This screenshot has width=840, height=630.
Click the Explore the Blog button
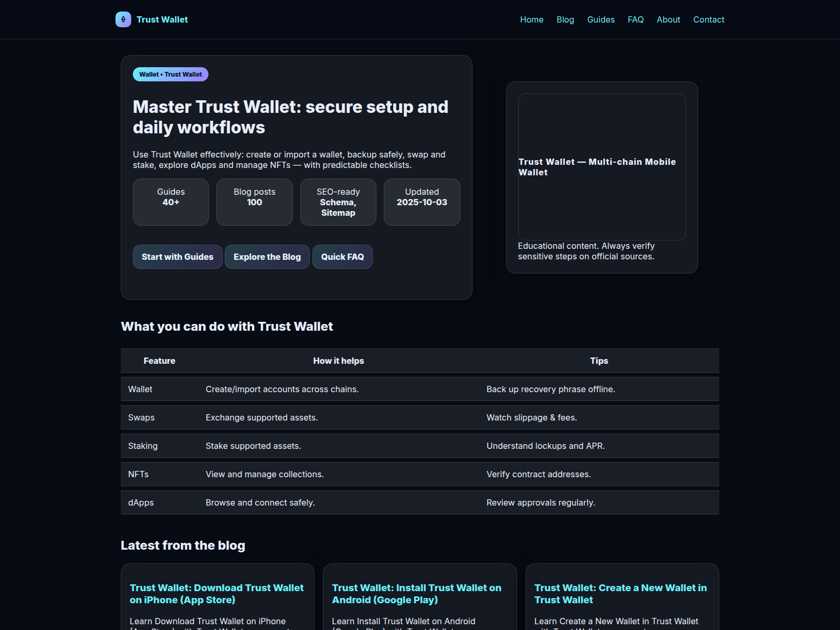267,257
